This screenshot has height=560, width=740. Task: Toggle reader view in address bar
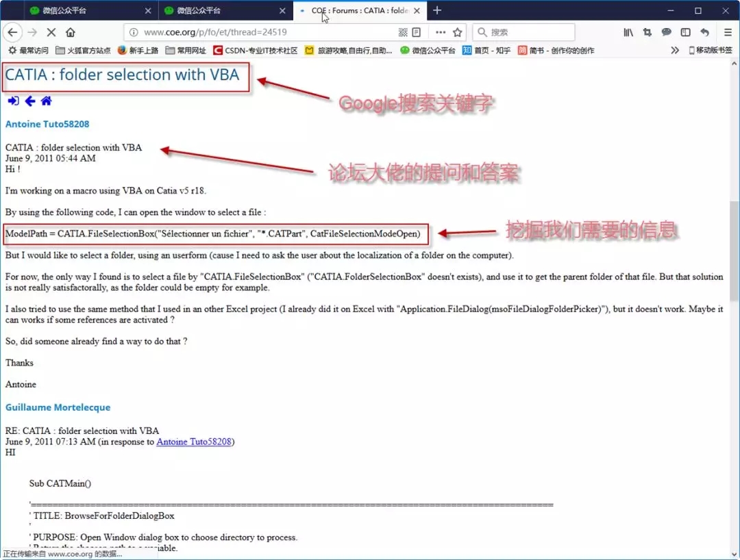[x=417, y=32]
